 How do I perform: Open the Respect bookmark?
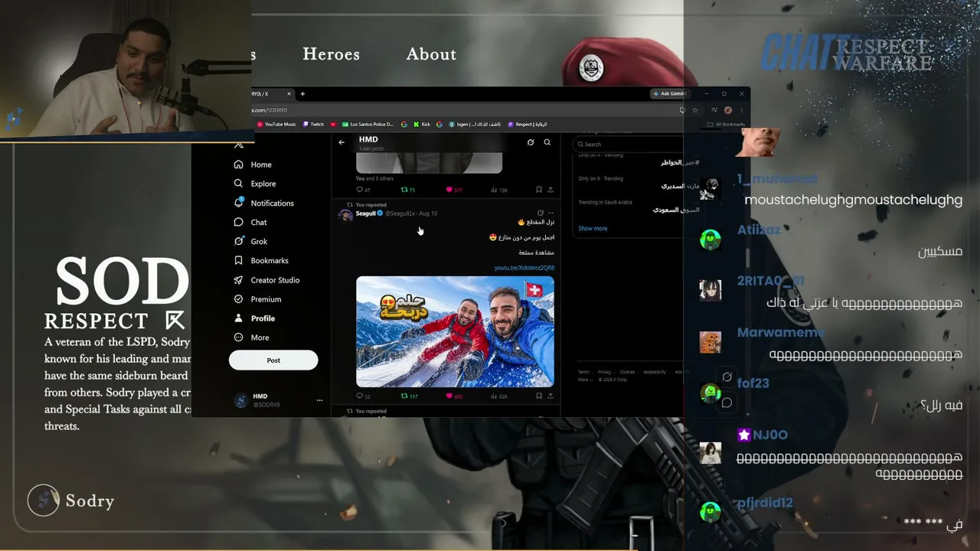click(528, 124)
